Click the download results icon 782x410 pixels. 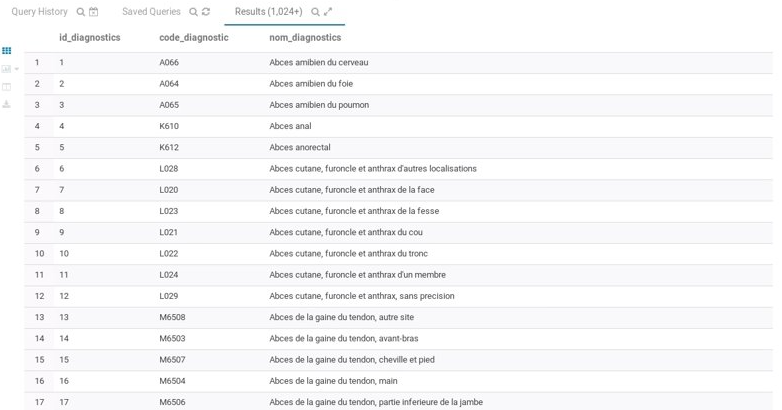[x=6, y=104]
